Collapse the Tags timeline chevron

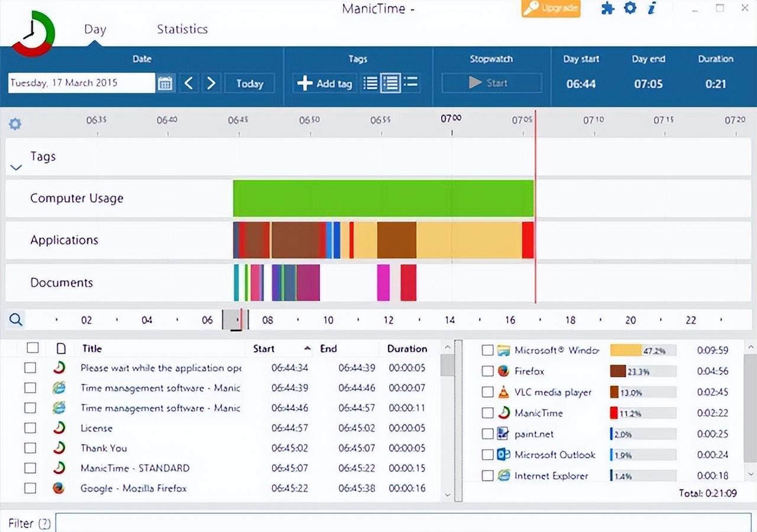pyautogui.click(x=16, y=168)
